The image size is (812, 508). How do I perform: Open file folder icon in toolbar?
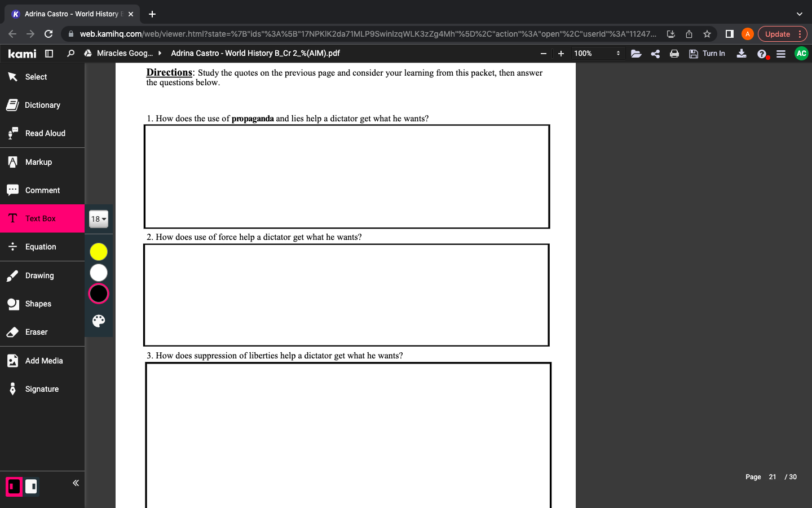pyautogui.click(x=636, y=54)
